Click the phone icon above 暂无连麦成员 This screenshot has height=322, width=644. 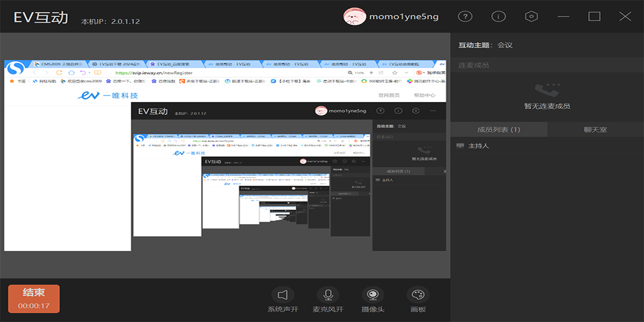coord(547,90)
